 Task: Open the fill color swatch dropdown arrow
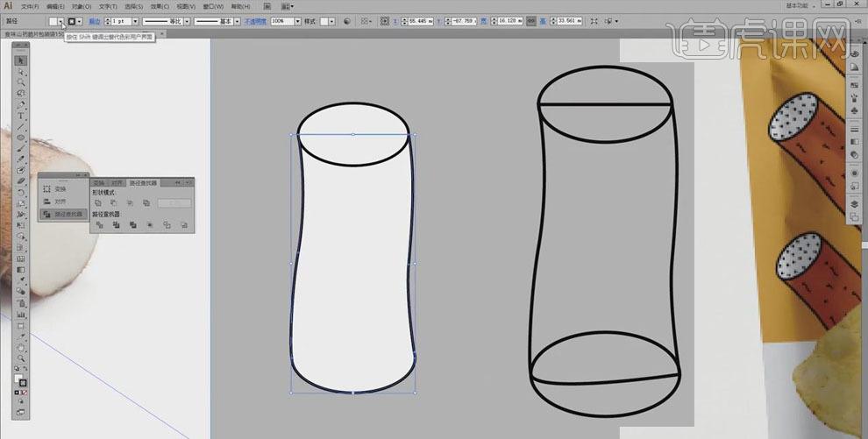click(60, 22)
